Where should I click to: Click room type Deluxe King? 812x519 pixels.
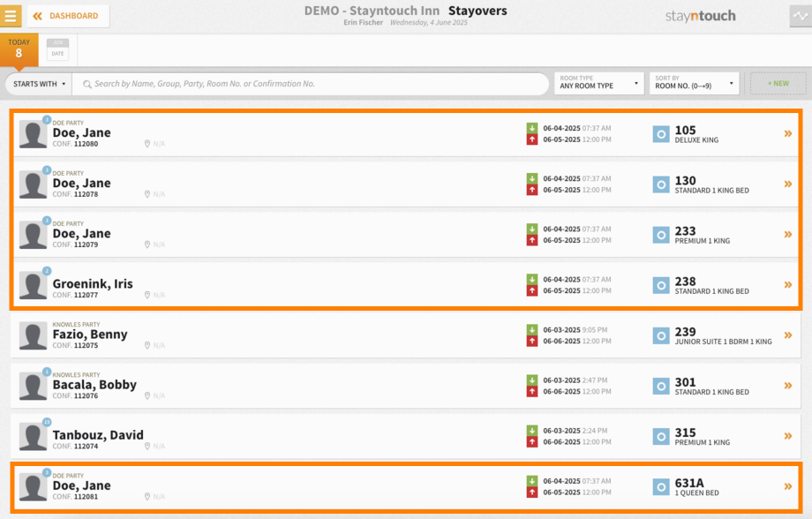(696, 140)
